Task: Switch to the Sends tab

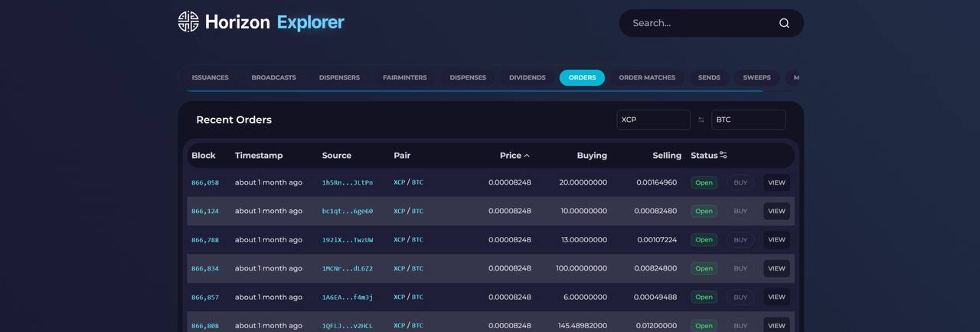Action: (x=709, y=77)
